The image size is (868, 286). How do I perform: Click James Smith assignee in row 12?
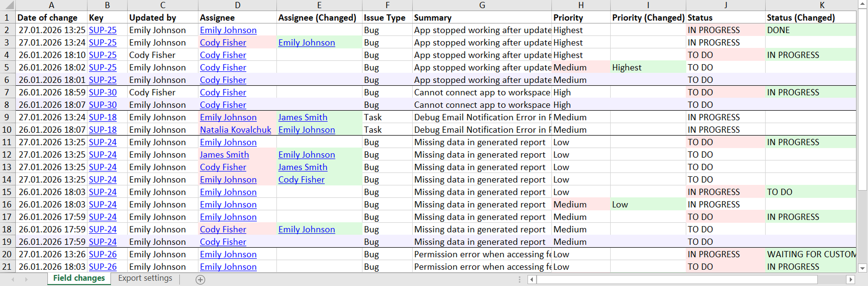[x=224, y=155]
